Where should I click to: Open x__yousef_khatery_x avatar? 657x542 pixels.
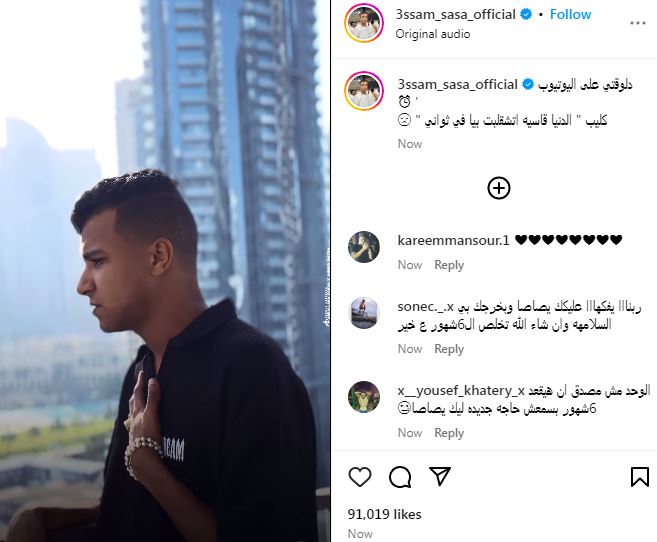[364, 397]
